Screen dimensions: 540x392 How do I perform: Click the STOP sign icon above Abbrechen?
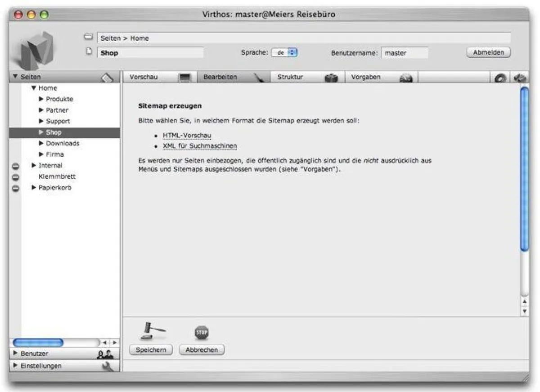point(201,331)
